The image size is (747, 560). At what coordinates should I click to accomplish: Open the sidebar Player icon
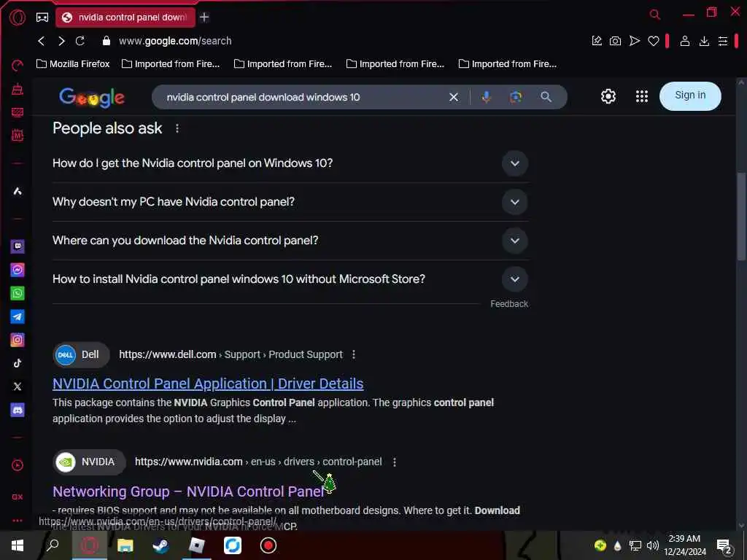18,465
